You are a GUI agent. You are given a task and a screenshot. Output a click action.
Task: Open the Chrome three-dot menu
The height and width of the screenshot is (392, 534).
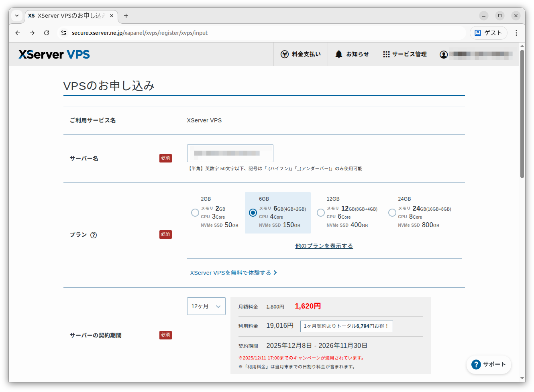[516, 33]
